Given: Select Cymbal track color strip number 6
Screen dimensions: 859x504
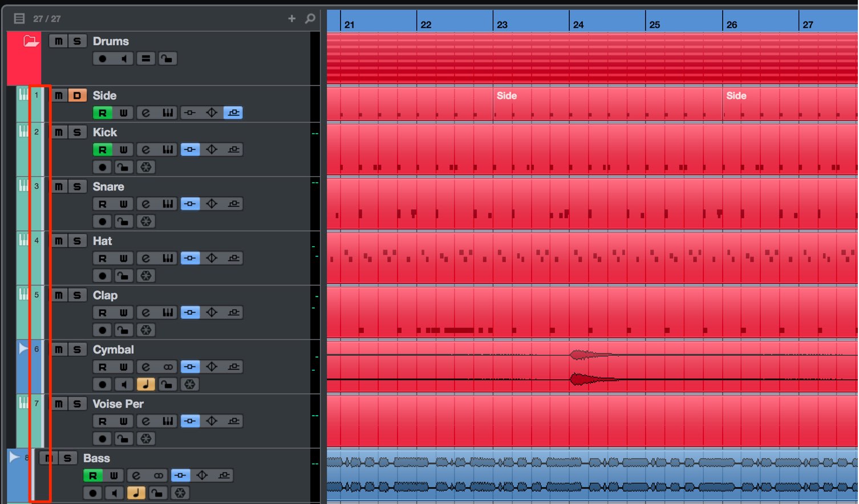Looking at the screenshot, I should 37,367.
